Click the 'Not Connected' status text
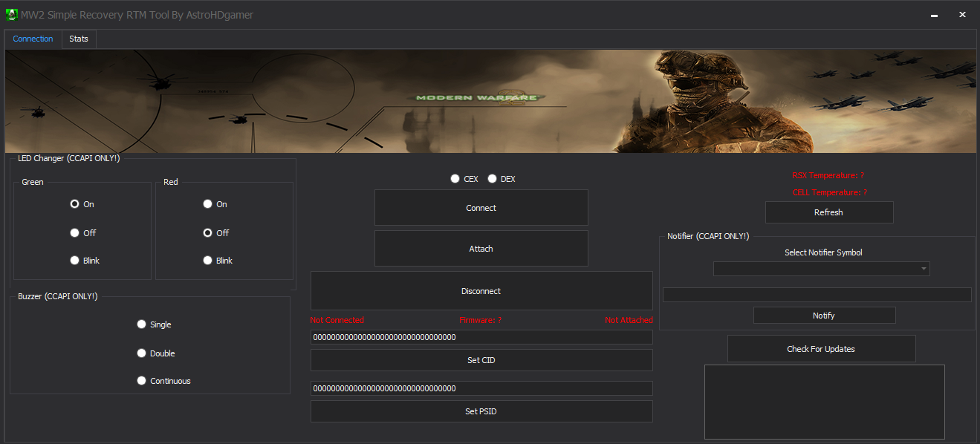980x444 pixels. click(x=337, y=320)
